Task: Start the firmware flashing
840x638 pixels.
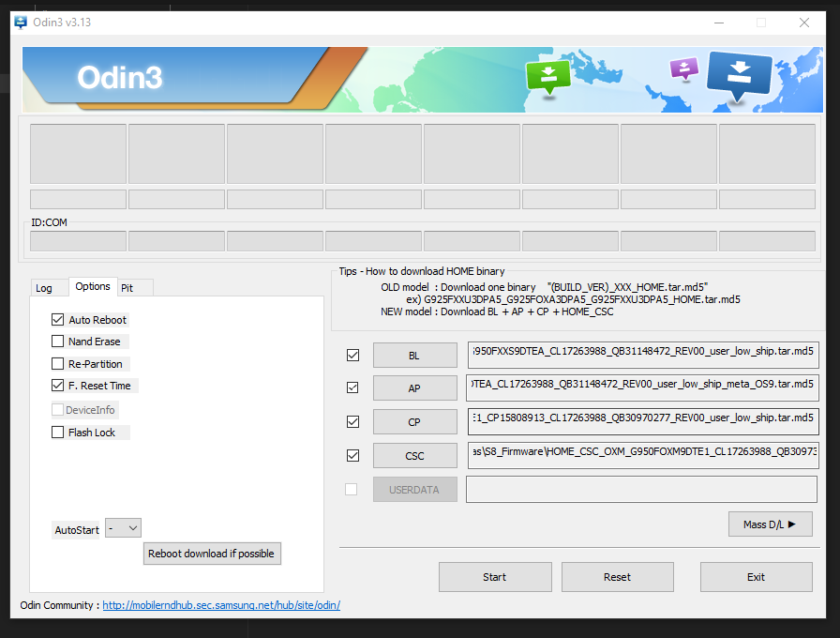Action: (x=495, y=577)
